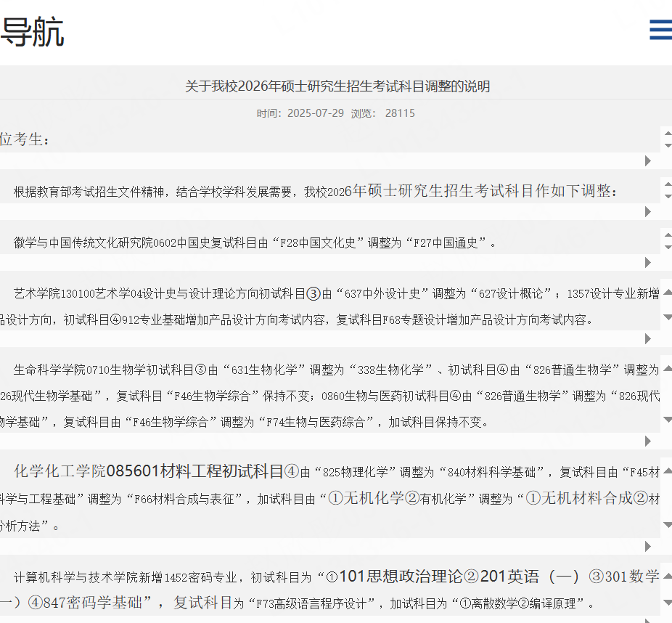
Task: Open the hamburger navigation menu
Action: [660, 30]
